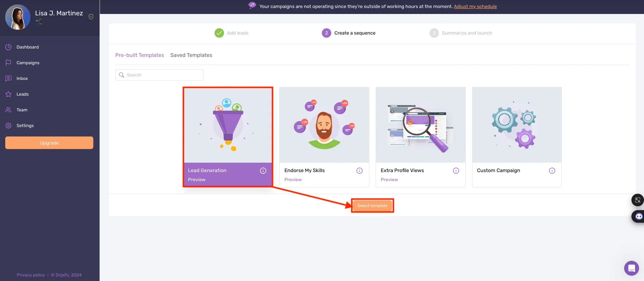Click step 3 circle for Summarize and launch
This screenshot has height=281, width=644.
coord(434,33)
